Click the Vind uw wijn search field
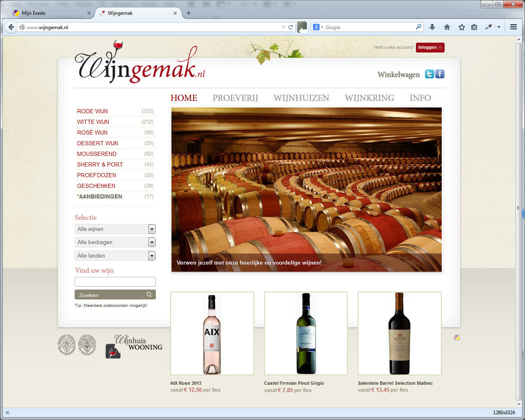 pos(115,282)
